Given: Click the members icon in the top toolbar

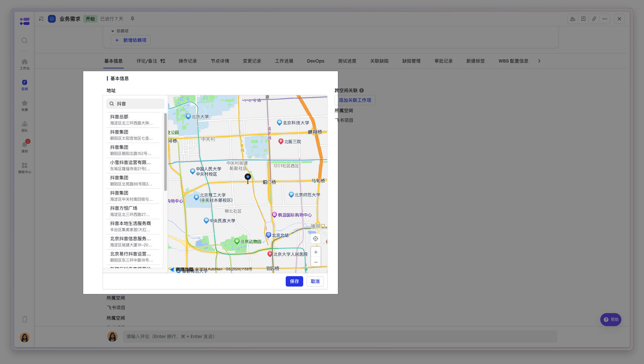Looking at the screenshot, I should [573, 19].
